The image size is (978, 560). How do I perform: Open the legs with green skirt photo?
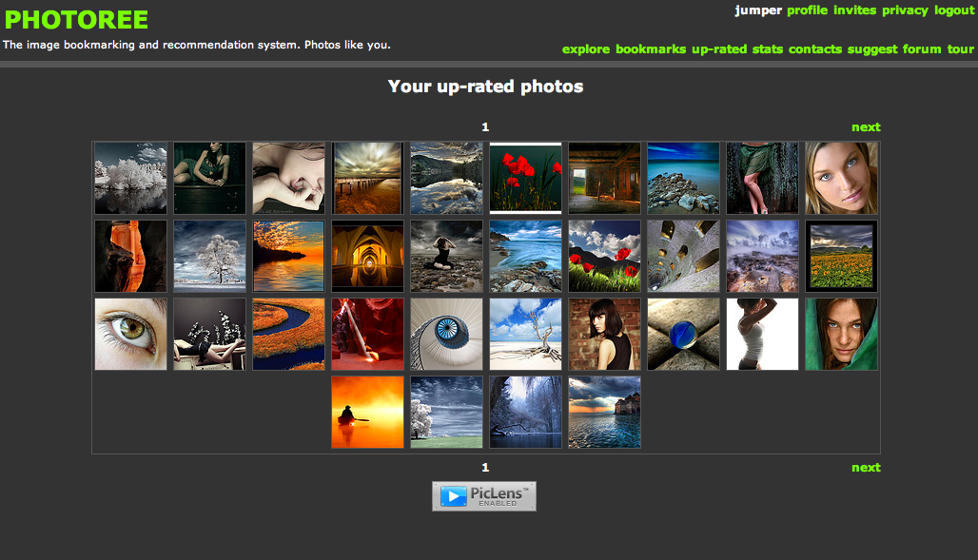pos(762,179)
